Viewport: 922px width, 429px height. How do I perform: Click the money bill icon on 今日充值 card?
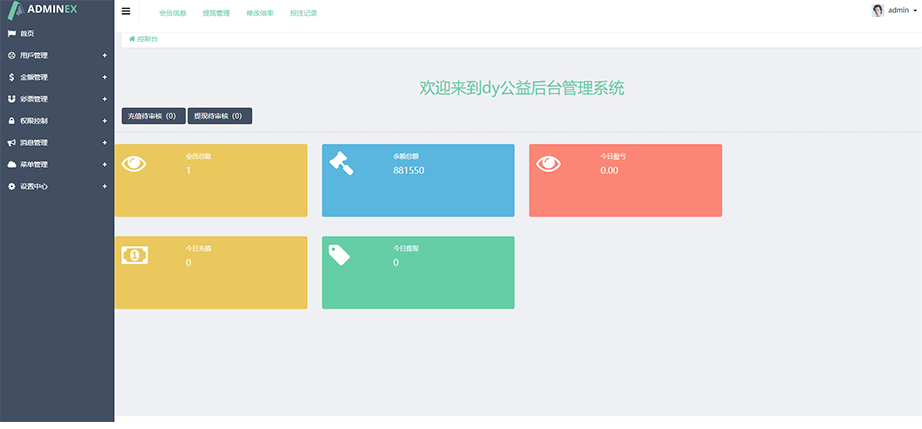(134, 255)
